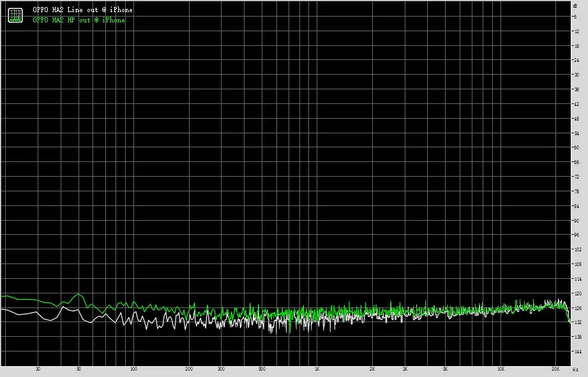The height and width of the screenshot is (377, 588).
Task: Click the green trace peak near 50 Hz
Action: pos(79,294)
